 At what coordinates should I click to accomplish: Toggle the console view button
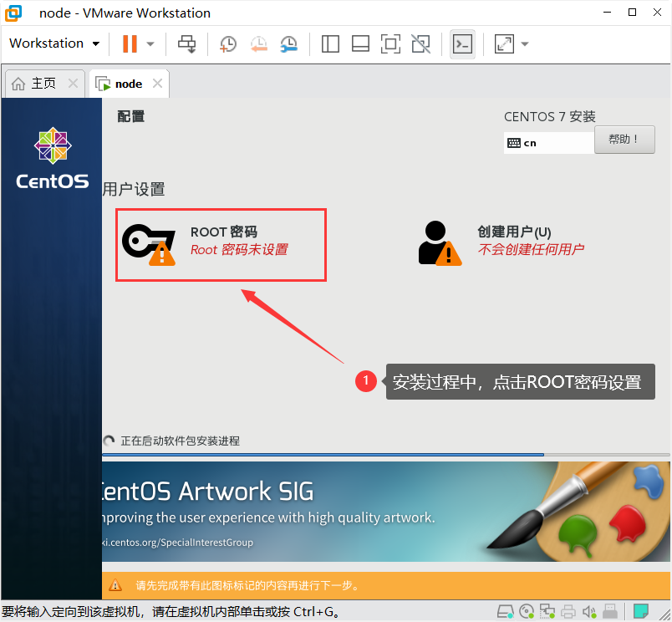pyautogui.click(x=462, y=43)
